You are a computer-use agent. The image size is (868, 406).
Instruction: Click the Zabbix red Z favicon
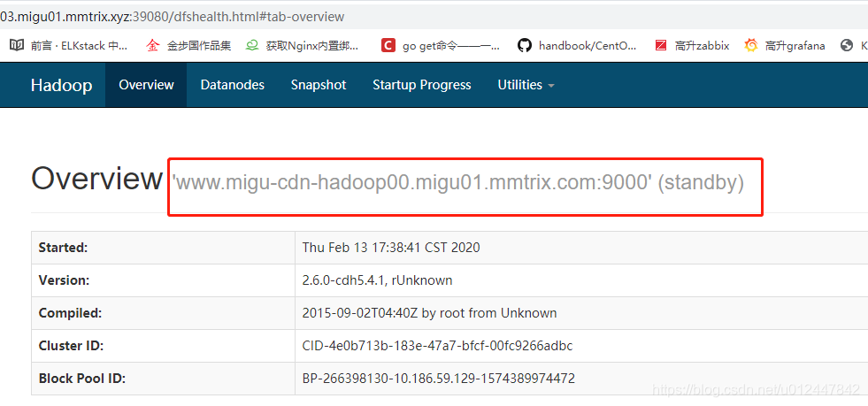coord(660,45)
